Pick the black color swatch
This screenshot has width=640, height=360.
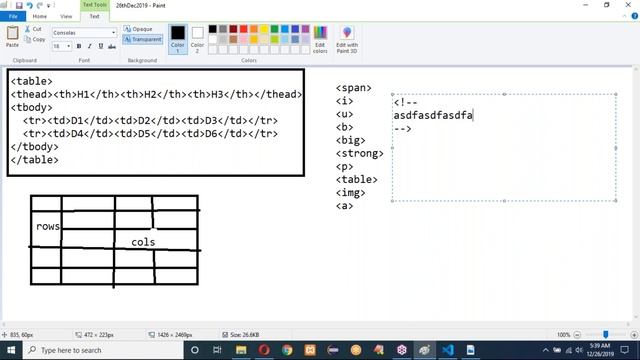pos(213,29)
